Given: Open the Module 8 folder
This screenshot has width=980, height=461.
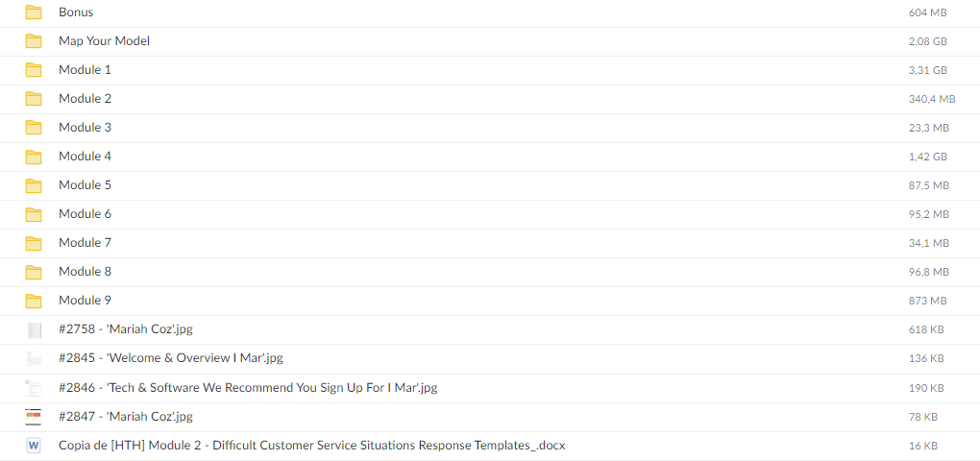Looking at the screenshot, I should tap(85, 272).
